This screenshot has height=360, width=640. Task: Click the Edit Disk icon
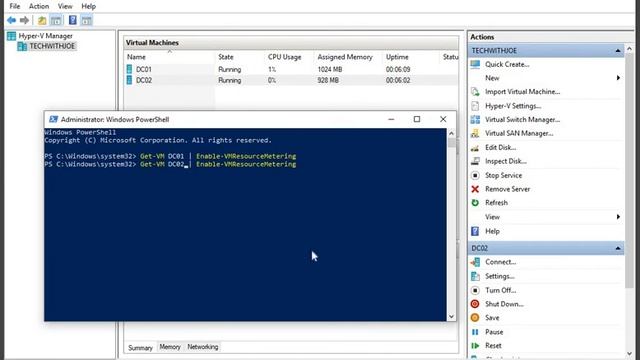coord(475,147)
